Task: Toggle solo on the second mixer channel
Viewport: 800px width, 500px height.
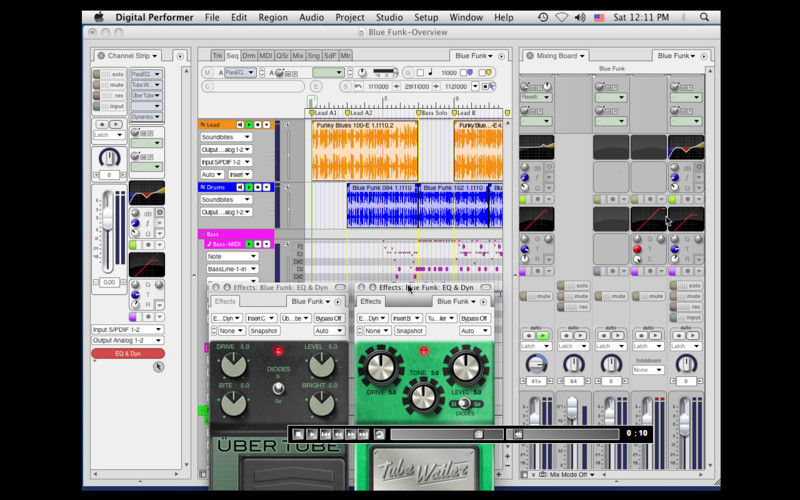Action: (573, 286)
